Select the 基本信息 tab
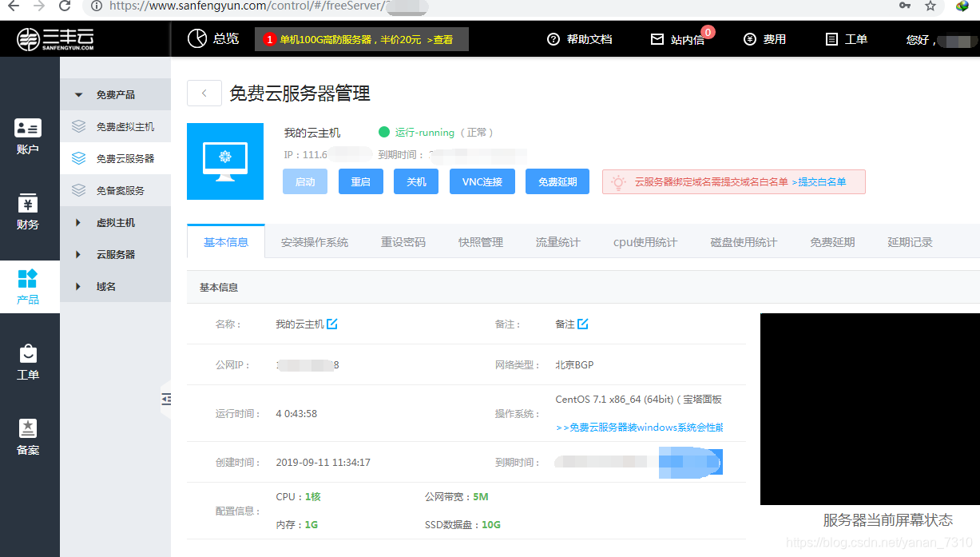Screen dimensions: 980x557 (226, 242)
